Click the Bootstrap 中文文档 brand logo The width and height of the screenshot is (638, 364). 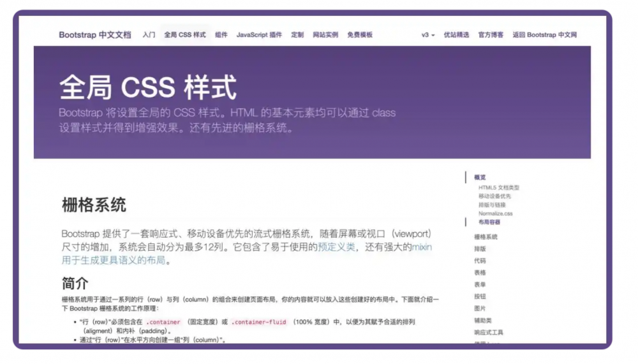[x=95, y=35]
